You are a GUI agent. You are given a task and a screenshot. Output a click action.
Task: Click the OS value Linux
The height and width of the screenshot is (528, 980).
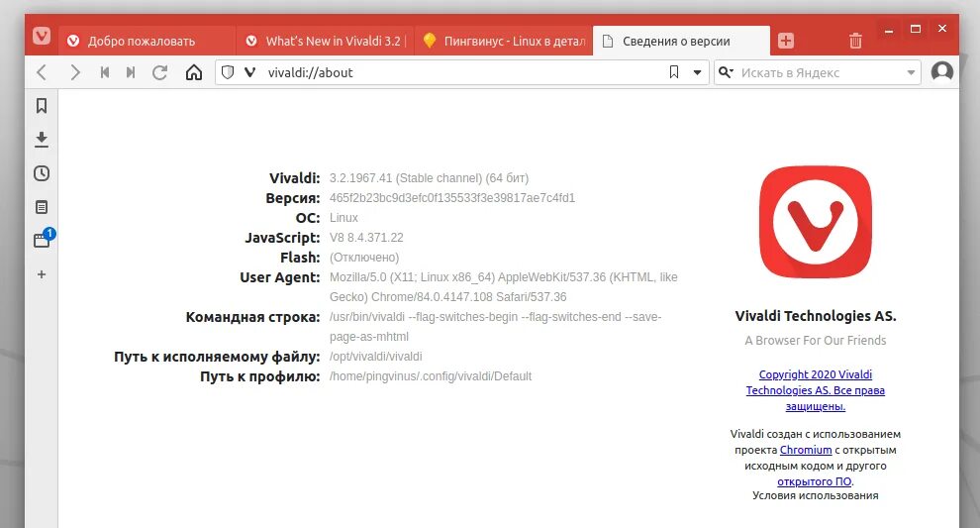pos(343,218)
